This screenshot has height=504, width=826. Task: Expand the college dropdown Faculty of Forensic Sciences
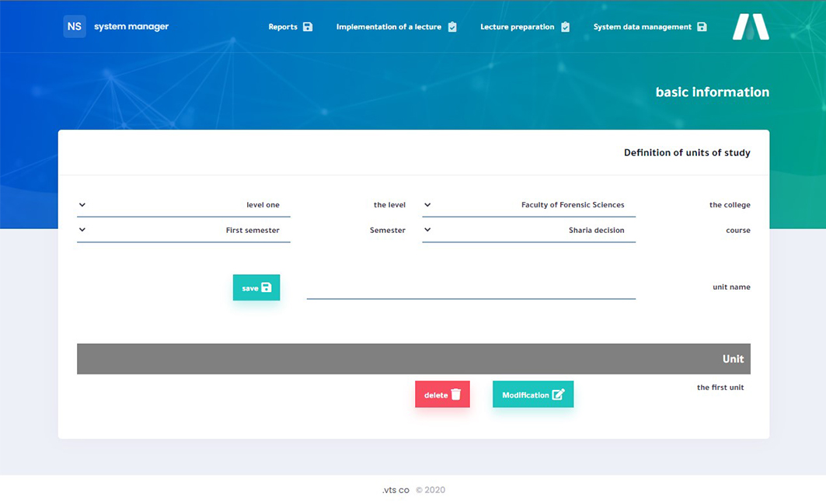[x=529, y=205]
